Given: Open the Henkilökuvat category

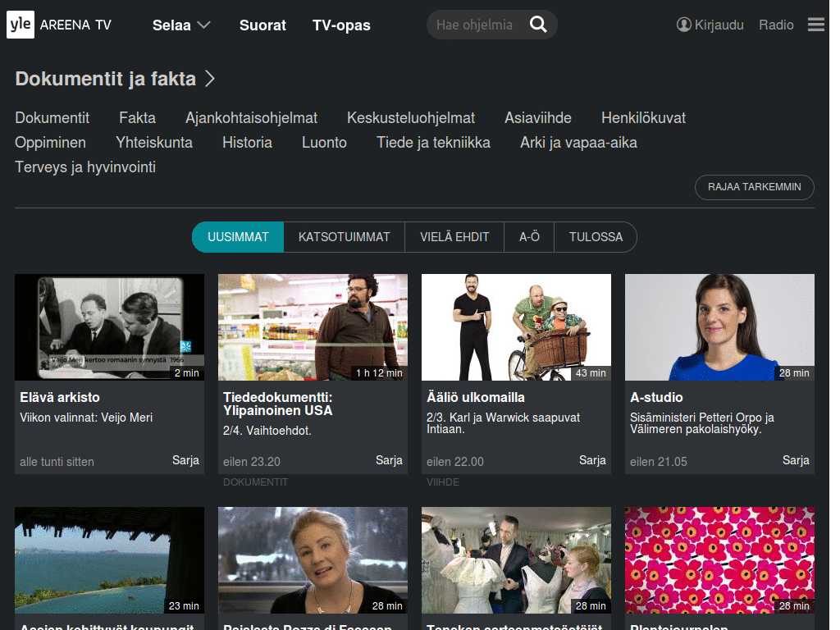Looking at the screenshot, I should 643,118.
